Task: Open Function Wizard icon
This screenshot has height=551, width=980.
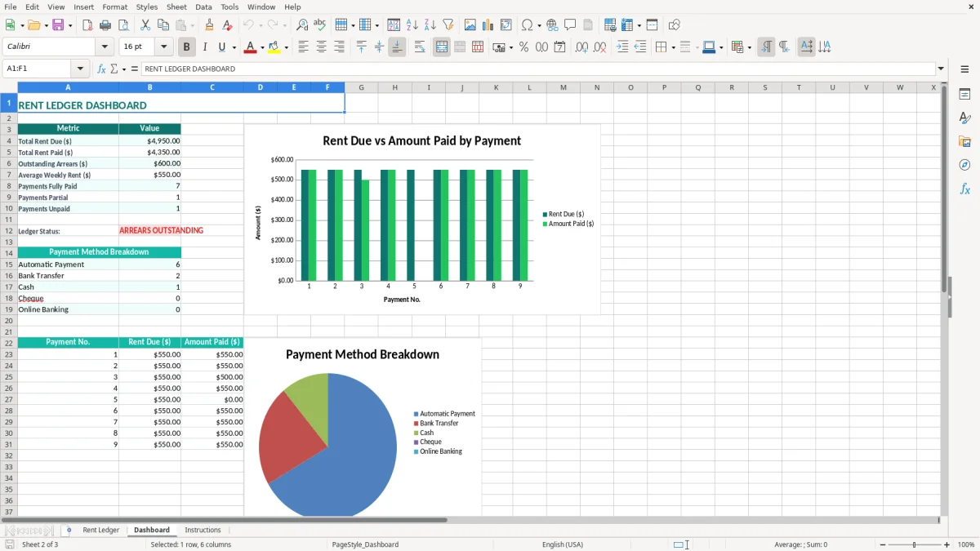Action: [101, 69]
